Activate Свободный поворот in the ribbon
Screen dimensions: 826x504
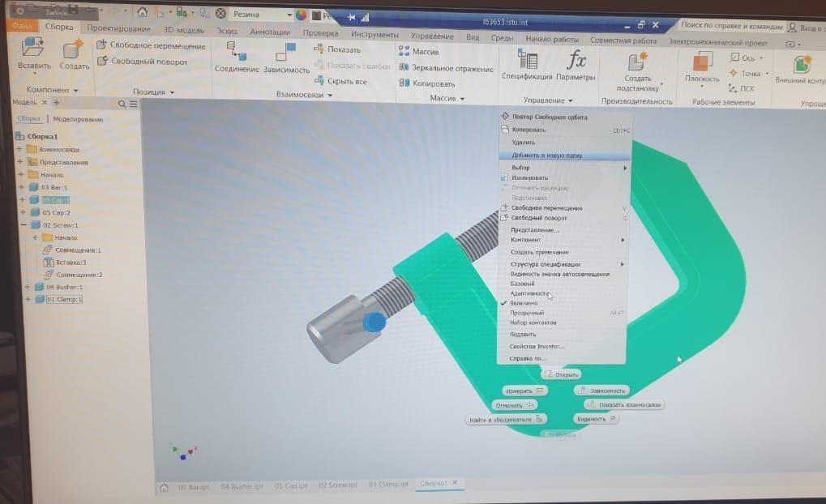point(142,61)
